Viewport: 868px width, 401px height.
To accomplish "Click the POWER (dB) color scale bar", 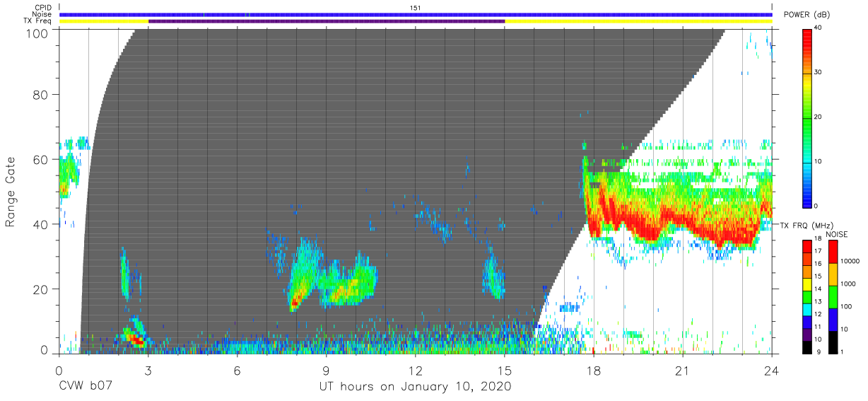I will tap(807, 117).
